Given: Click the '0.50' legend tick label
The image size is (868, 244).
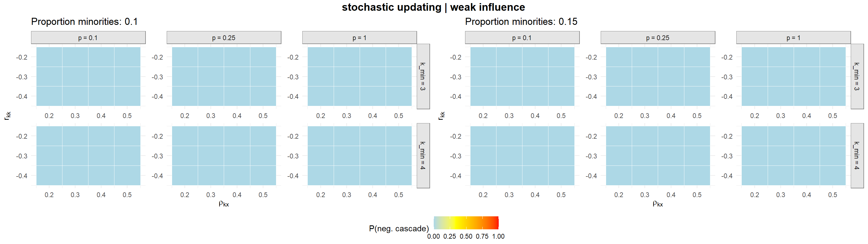Looking at the screenshot, I should click(x=466, y=237).
